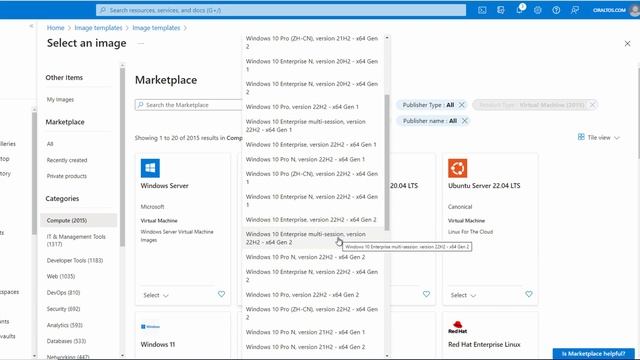This screenshot has height=360, width=640.
Task: Remove the Publisher Type filter
Action: (462, 105)
